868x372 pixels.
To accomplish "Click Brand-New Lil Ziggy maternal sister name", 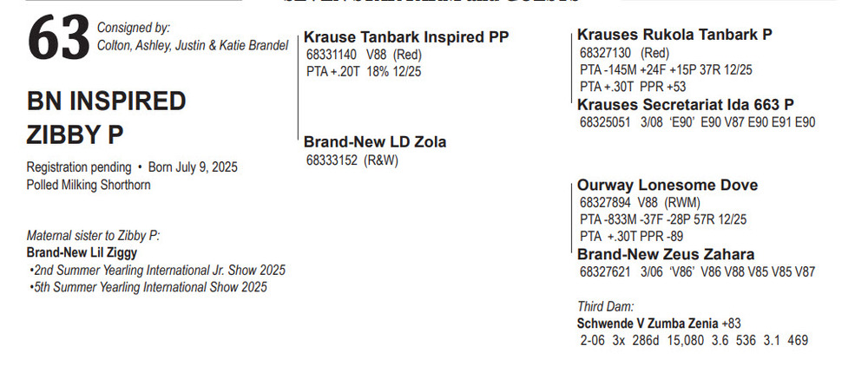I will click(x=82, y=252).
